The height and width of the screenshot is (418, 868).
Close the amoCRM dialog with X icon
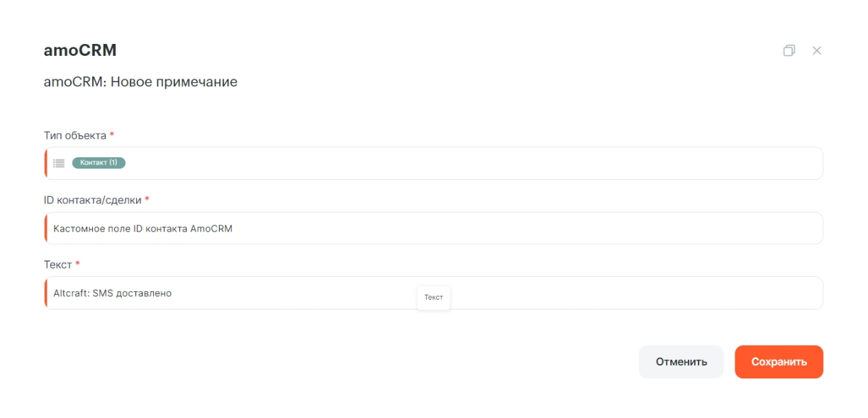[817, 51]
